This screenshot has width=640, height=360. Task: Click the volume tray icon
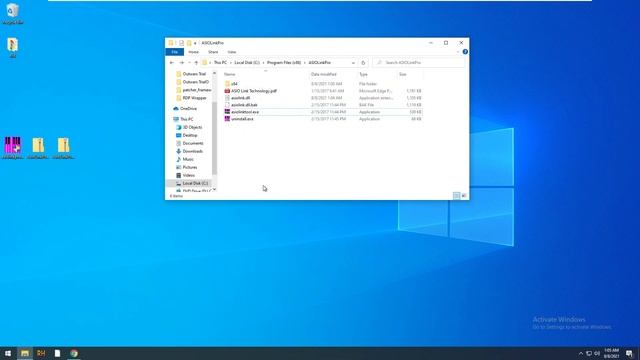coord(597,353)
